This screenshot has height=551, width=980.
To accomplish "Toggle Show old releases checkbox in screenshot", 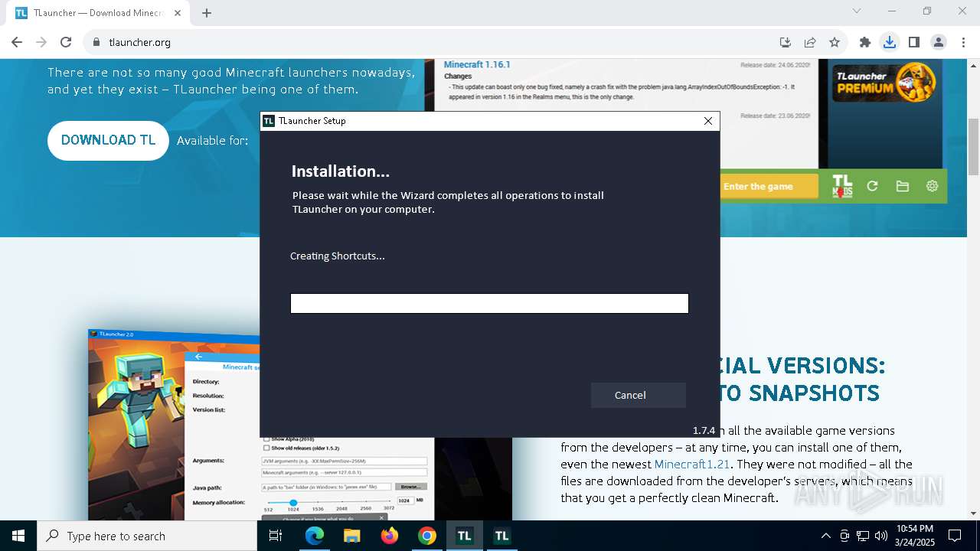I will tap(266, 448).
